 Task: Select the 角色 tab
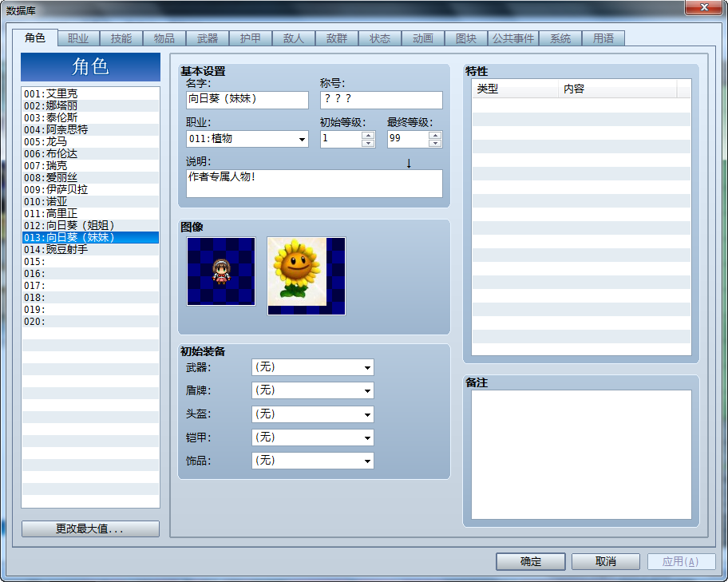[x=35, y=38]
